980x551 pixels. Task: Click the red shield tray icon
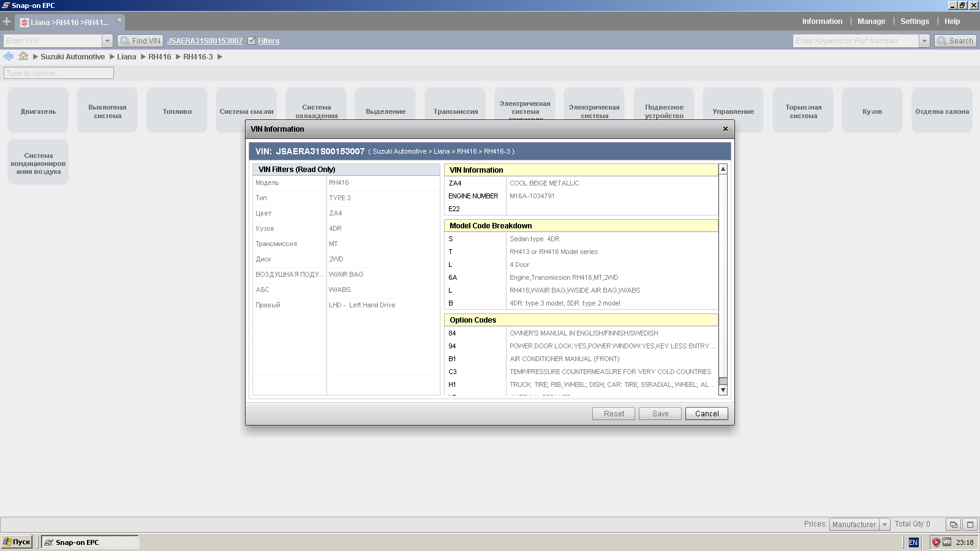pyautogui.click(x=935, y=542)
